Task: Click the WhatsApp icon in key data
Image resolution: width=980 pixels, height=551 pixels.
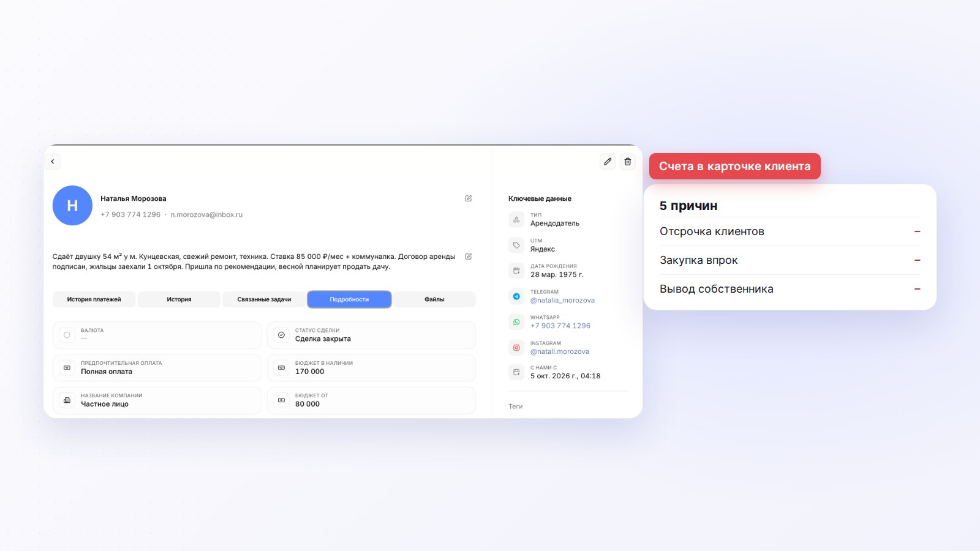Action: click(x=516, y=322)
